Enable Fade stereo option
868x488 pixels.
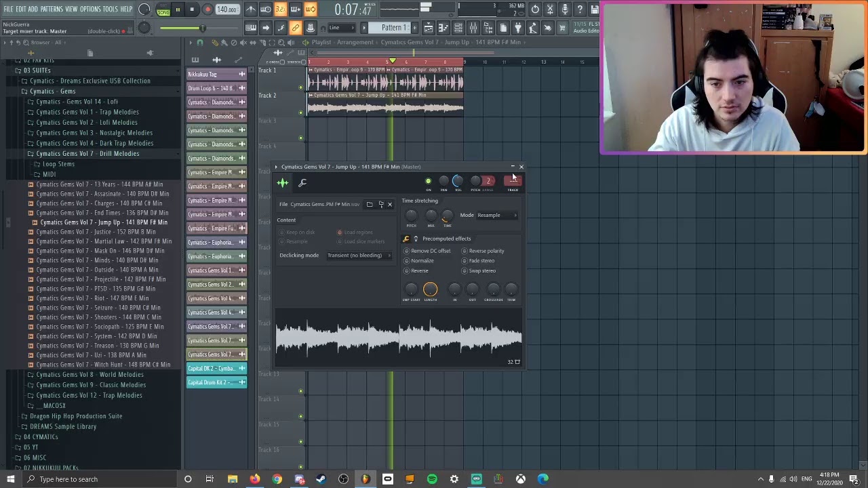[478, 261]
